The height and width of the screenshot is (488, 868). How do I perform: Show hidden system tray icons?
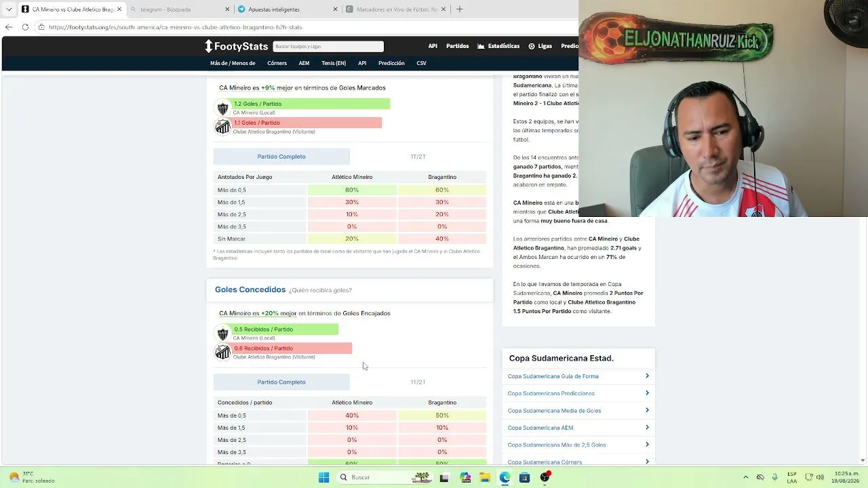pyautogui.click(x=746, y=477)
